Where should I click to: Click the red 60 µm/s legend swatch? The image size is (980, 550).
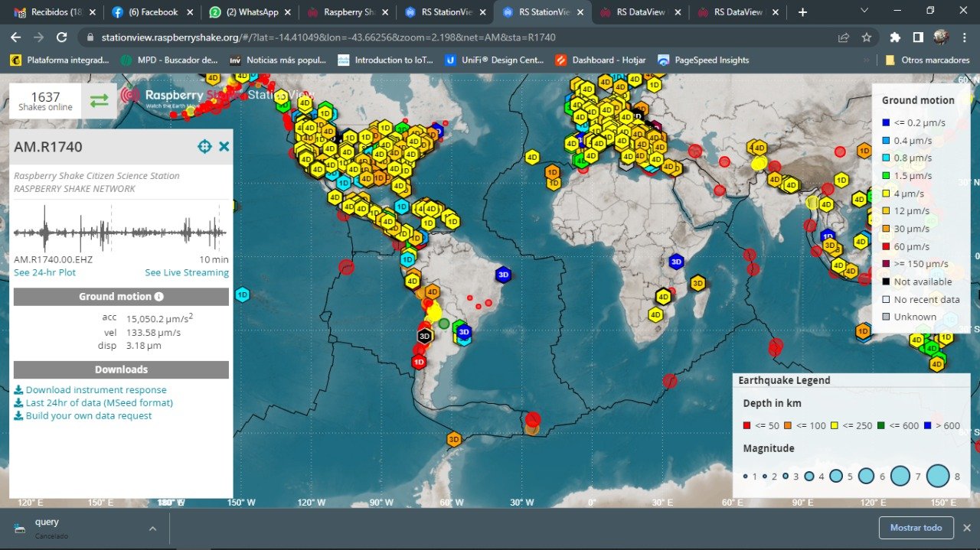click(x=886, y=246)
